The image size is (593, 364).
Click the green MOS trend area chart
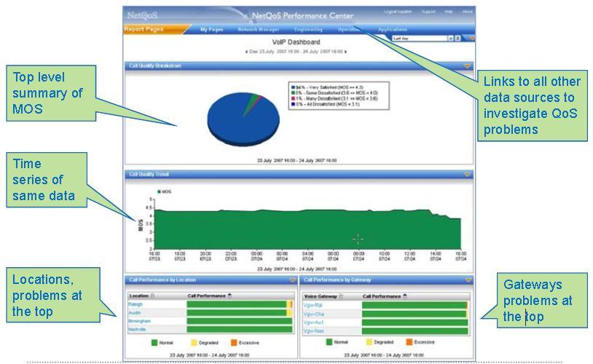(307, 229)
